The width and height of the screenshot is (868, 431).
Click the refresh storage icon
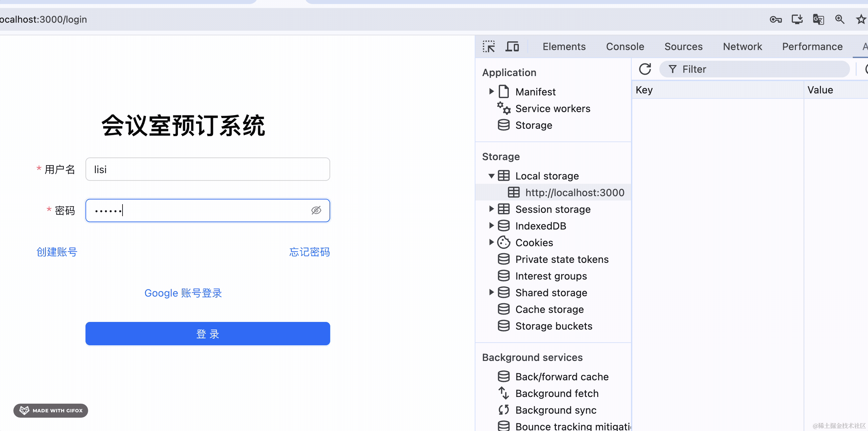(x=645, y=69)
